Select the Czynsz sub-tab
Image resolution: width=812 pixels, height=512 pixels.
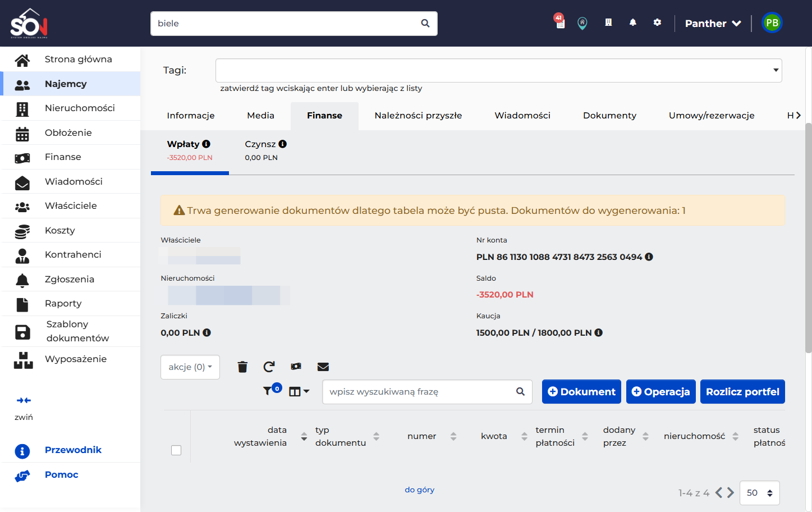click(266, 150)
